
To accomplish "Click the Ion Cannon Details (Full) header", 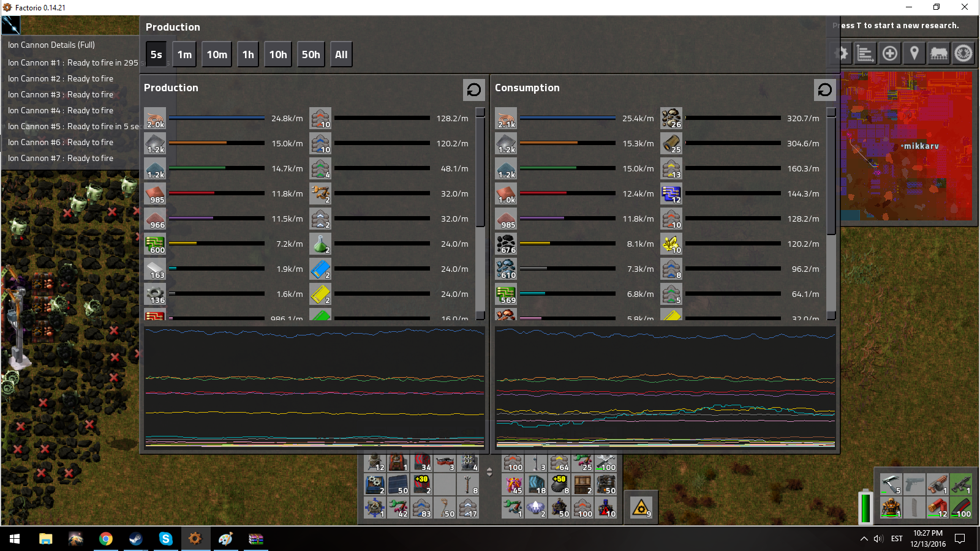I will point(51,45).
